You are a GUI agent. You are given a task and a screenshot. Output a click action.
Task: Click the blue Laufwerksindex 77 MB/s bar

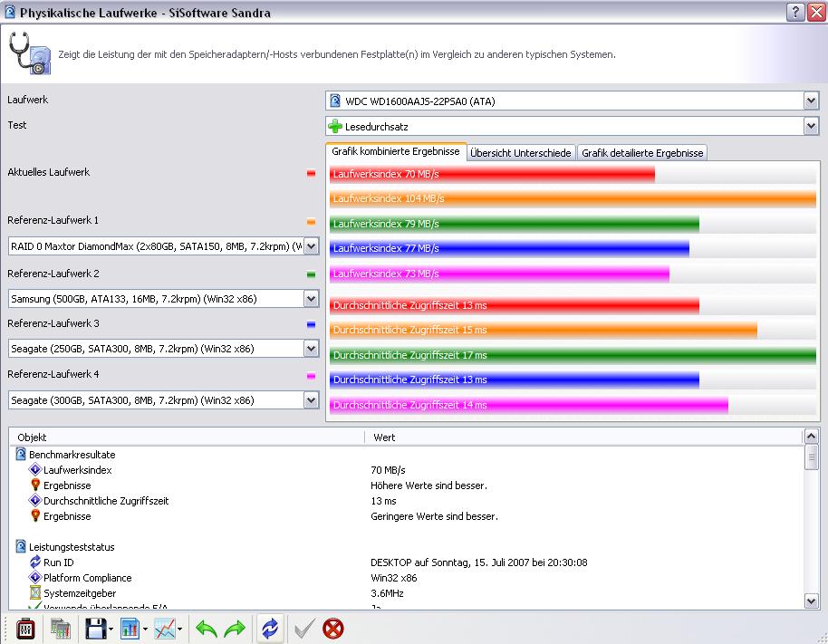click(510, 248)
